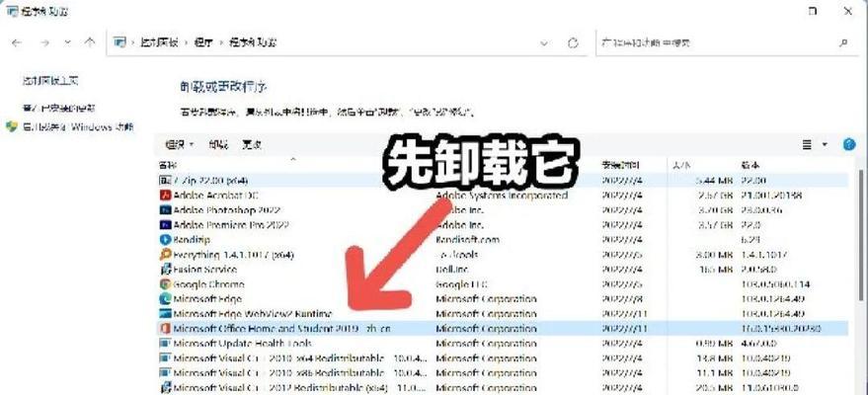The height and width of the screenshot is (395, 868).
Task: Open the 组织 (Organize) dropdown menu
Action: click(x=180, y=145)
